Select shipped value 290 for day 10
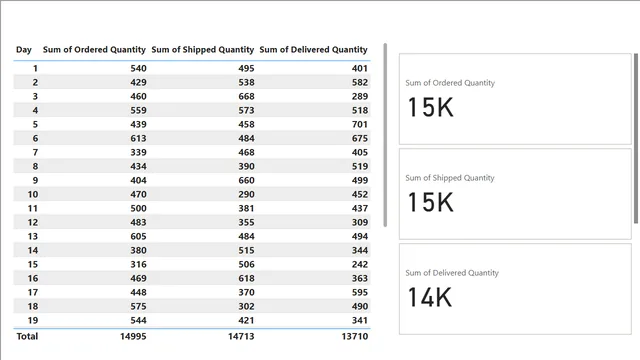This screenshot has width=640, height=360. (x=246, y=194)
